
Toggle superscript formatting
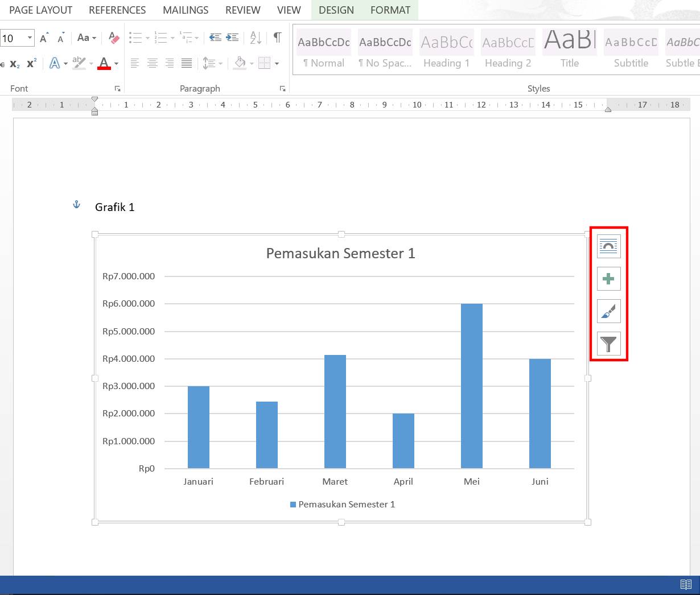(x=32, y=63)
